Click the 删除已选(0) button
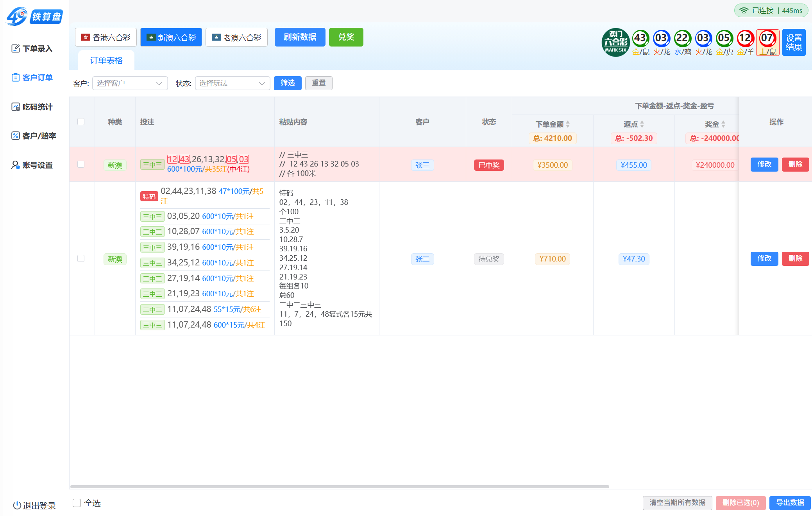812x516 pixels. tap(740, 503)
